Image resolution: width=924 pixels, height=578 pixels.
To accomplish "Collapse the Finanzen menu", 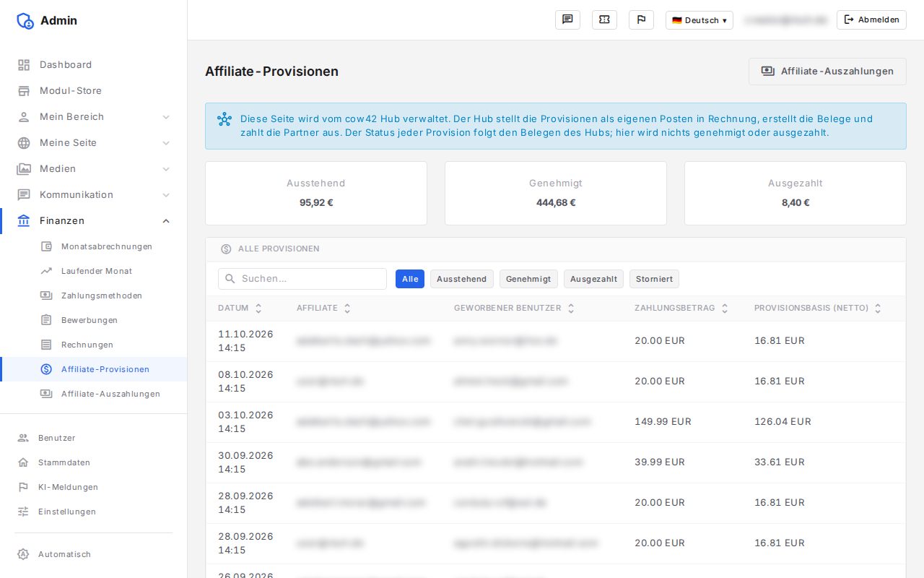I will pos(94,221).
